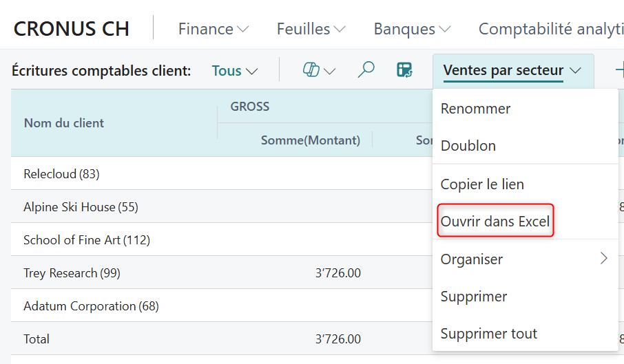Select Supprimer tout option
This screenshot has height=364, width=624.
[489, 334]
